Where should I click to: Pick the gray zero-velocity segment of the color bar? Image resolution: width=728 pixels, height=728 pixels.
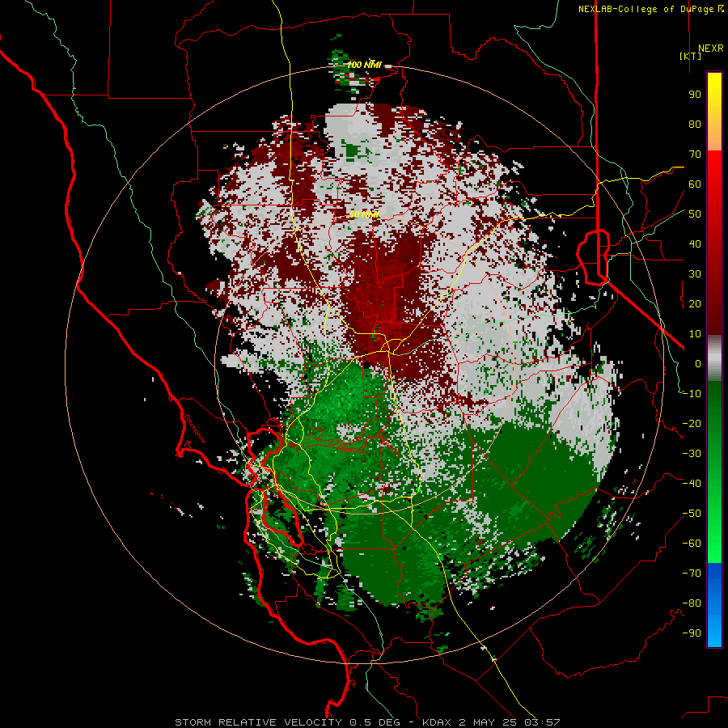tap(714, 358)
